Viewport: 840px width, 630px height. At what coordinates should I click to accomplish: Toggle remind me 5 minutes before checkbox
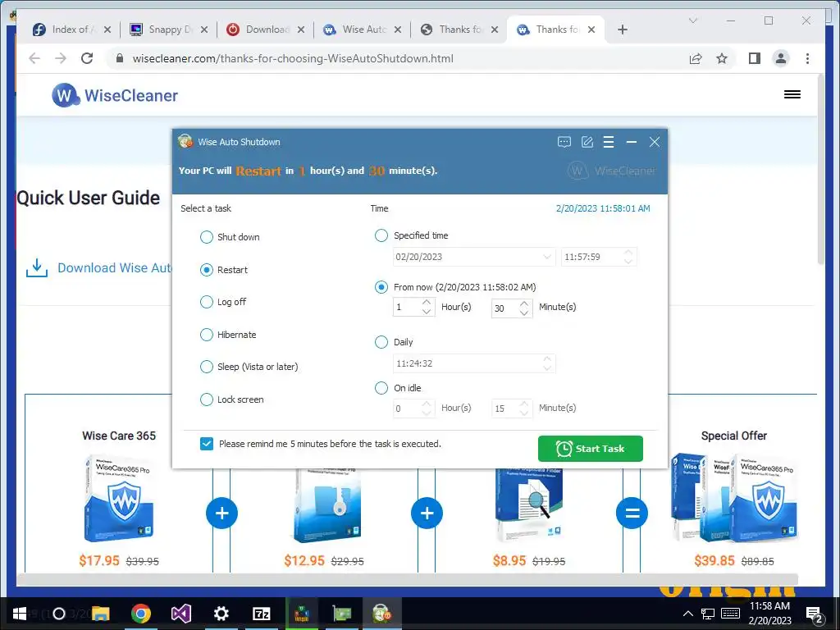click(x=207, y=444)
